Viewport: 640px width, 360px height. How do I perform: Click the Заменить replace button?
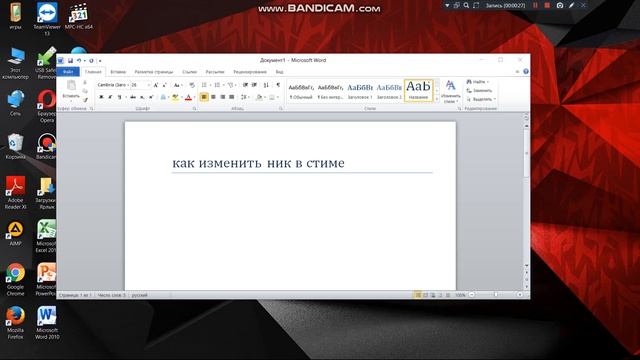pyautogui.click(x=480, y=91)
